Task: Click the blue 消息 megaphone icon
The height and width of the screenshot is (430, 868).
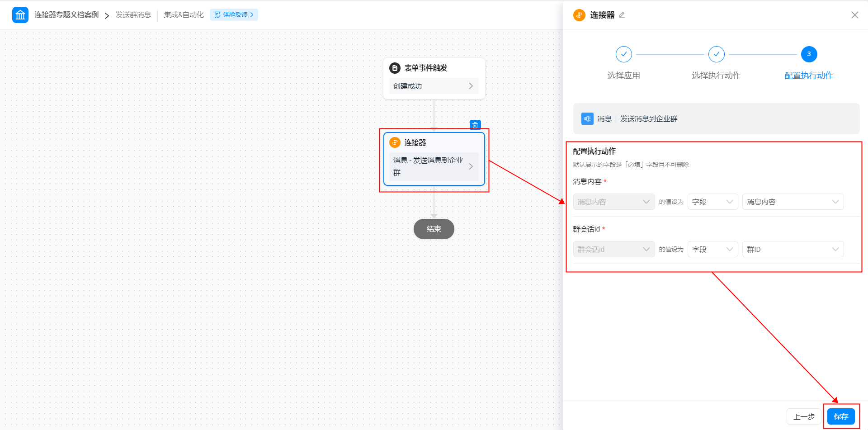Action: (587, 118)
